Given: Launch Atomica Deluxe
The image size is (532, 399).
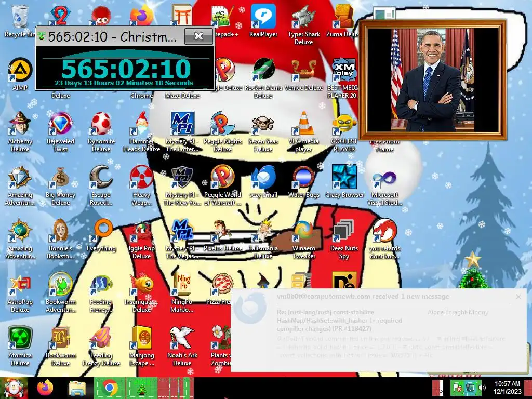Looking at the screenshot, I should [x=20, y=347].
